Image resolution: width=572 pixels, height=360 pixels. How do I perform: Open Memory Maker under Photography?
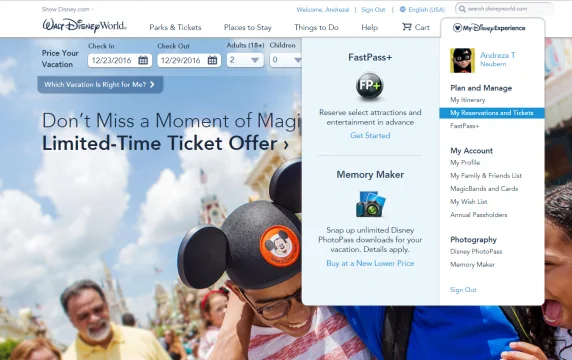pyautogui.click(x=472, y=265)
